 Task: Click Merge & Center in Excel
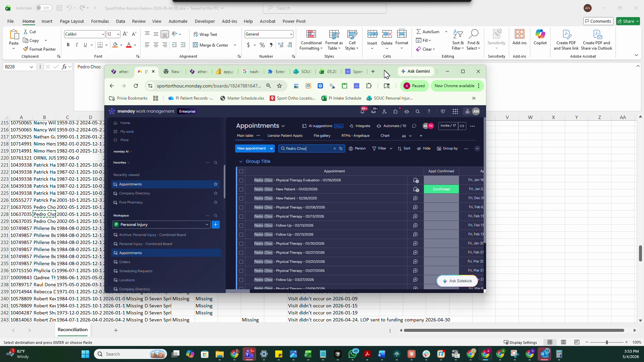tap(211, 45)
